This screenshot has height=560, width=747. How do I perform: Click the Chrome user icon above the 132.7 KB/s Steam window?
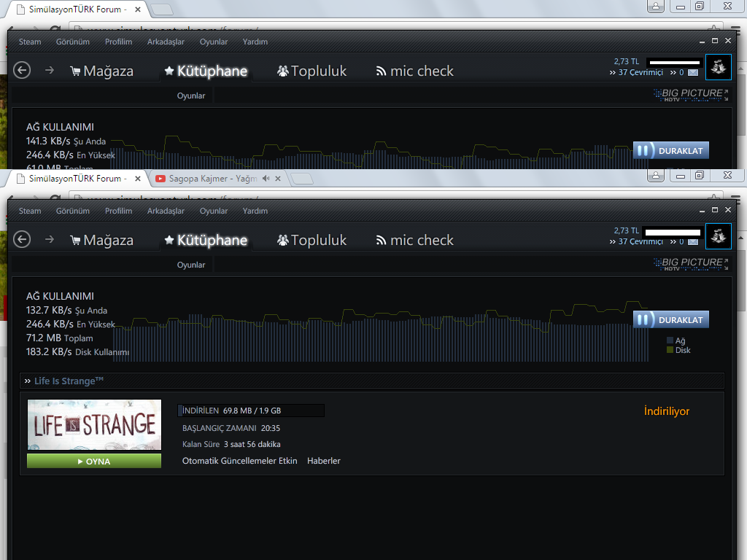[656, 175]
